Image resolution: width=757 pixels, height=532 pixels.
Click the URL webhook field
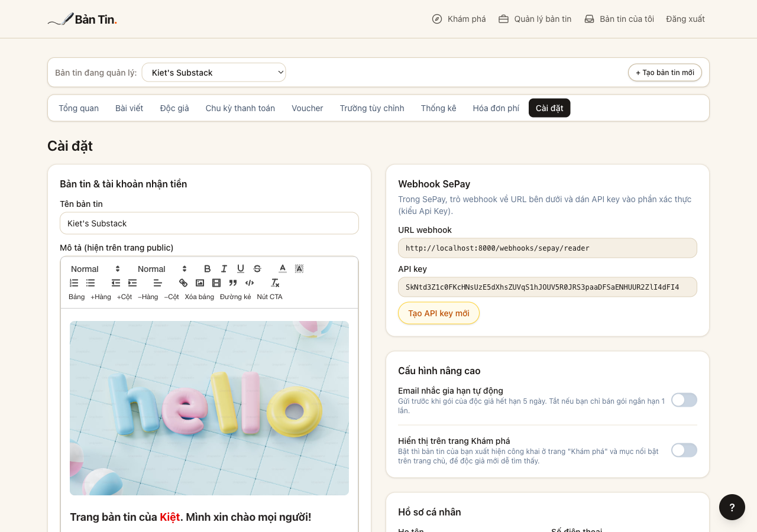point(548,248)
